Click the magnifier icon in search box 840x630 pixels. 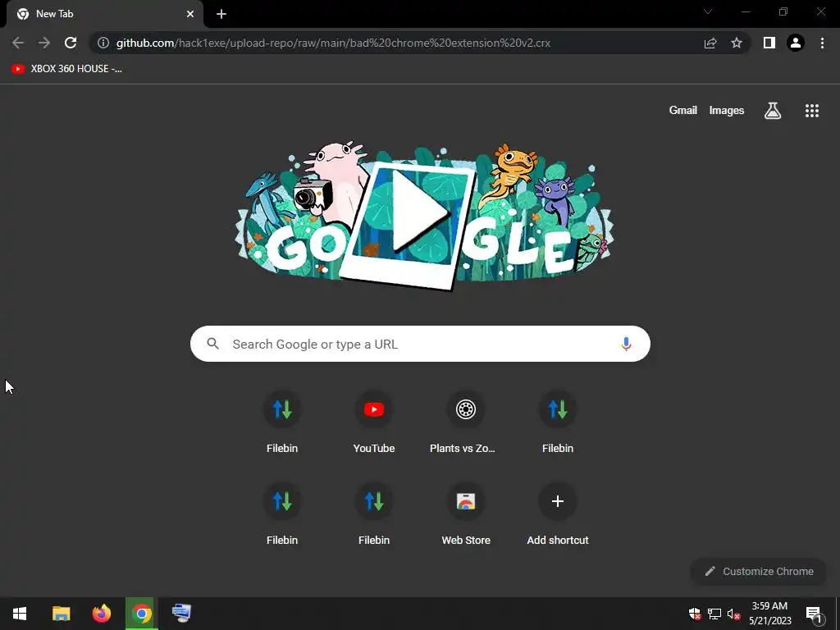coord(212,344)
